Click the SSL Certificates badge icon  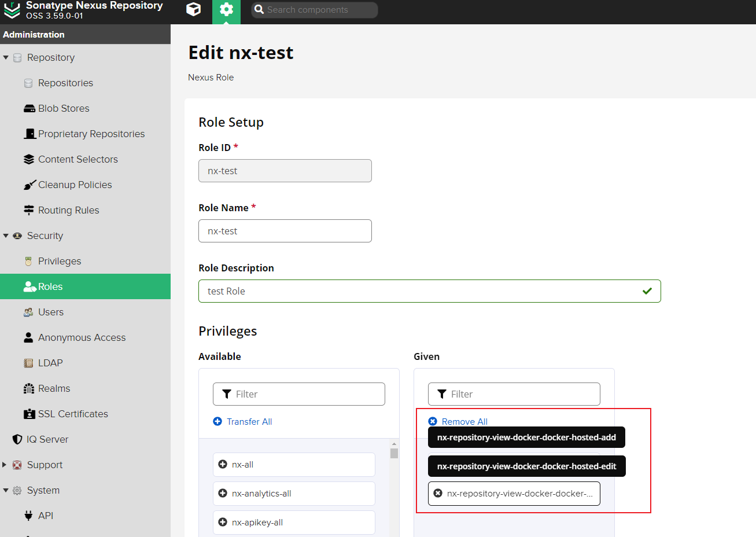click(x=29, y=414)
